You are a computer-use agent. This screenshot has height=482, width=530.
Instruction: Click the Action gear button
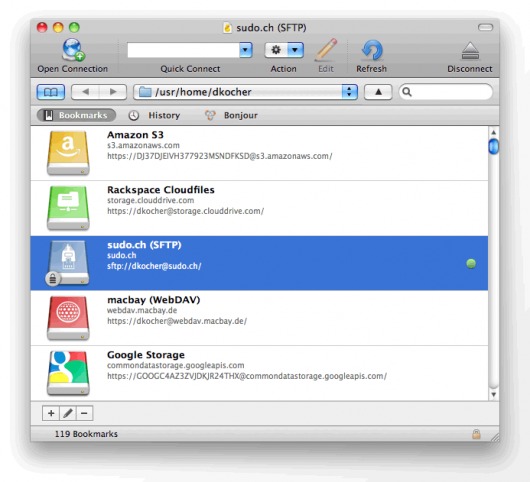pos(276,50)
